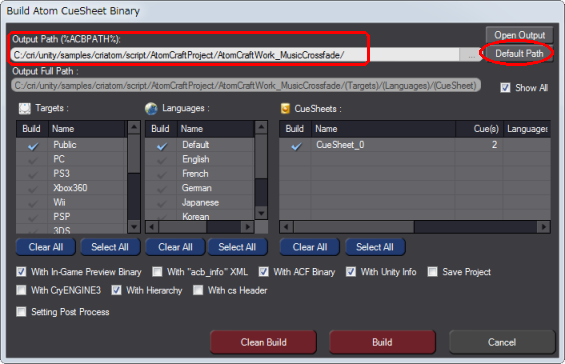Click CueSheets Languages column header
The width and height of the screenshot is (565, 364).
(x=527, y=129)
